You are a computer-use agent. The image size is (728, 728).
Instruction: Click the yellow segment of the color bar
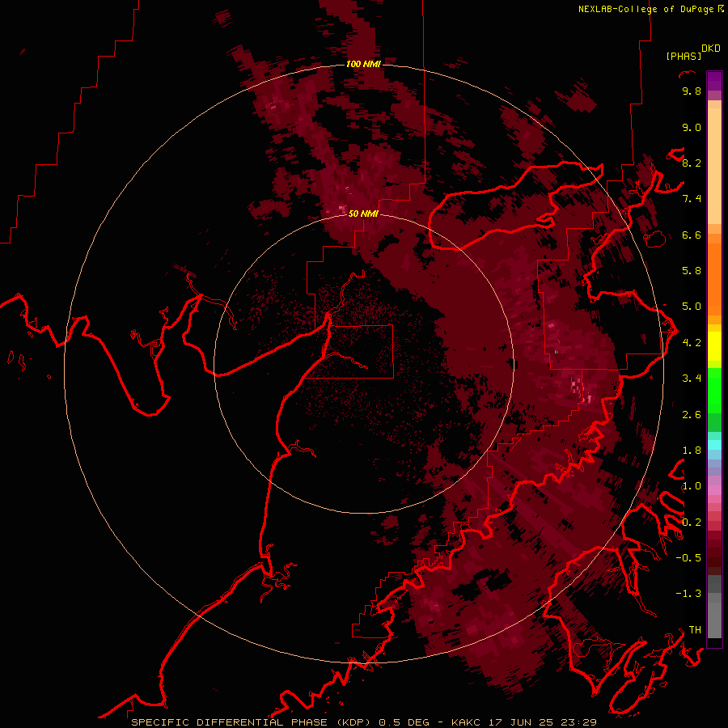pyautogui.click(x=714, y=346)
